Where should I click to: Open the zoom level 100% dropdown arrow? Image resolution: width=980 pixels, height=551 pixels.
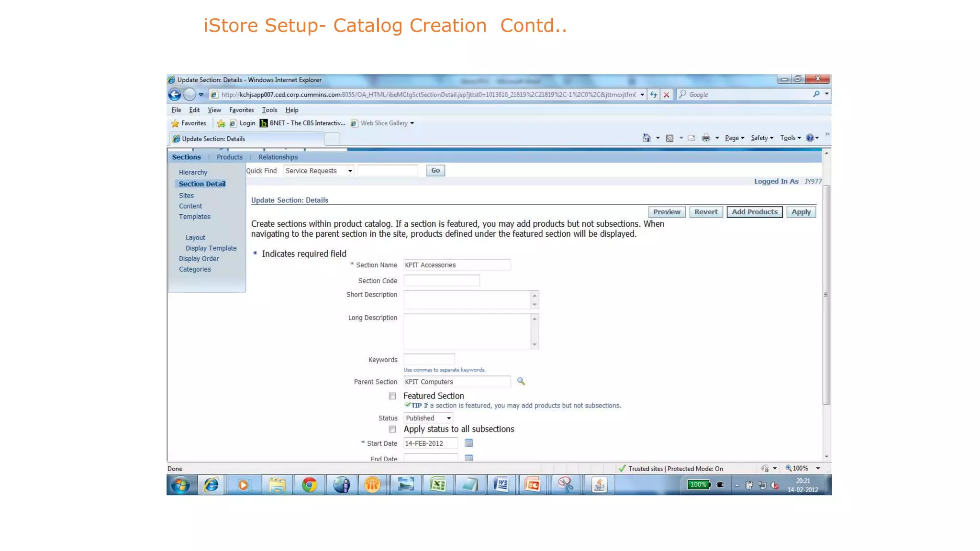(818, 468)
